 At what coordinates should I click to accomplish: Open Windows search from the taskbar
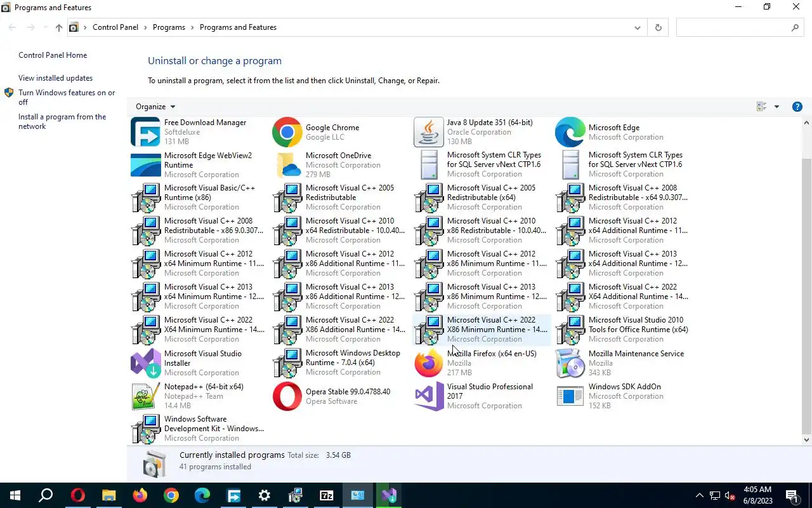(46, 495)
